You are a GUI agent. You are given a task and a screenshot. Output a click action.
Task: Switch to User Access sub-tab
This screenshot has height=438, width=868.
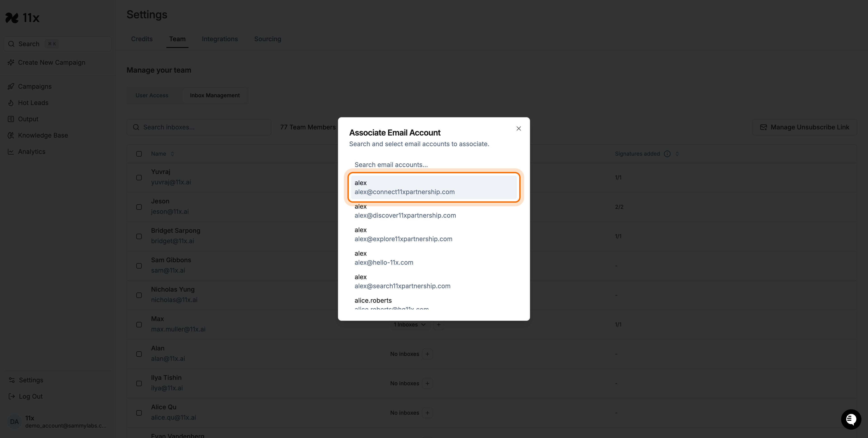tap(152, 95)
